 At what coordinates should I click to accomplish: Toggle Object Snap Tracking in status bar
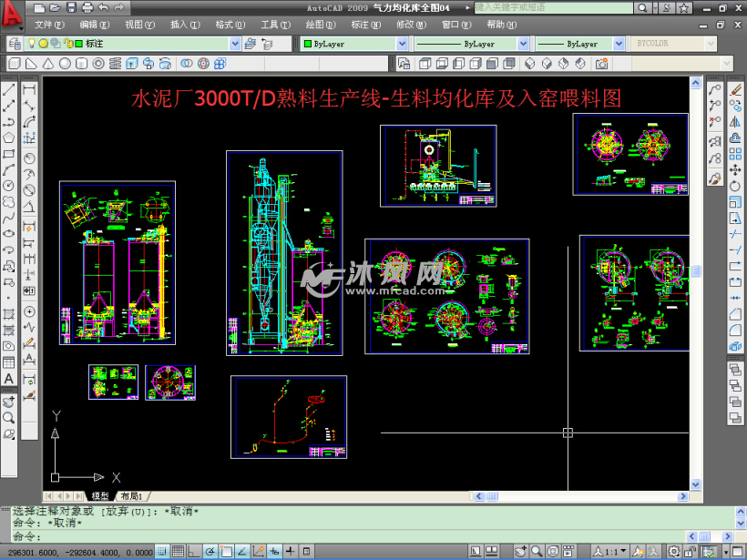pyautogui.click(x=242, y=552)
